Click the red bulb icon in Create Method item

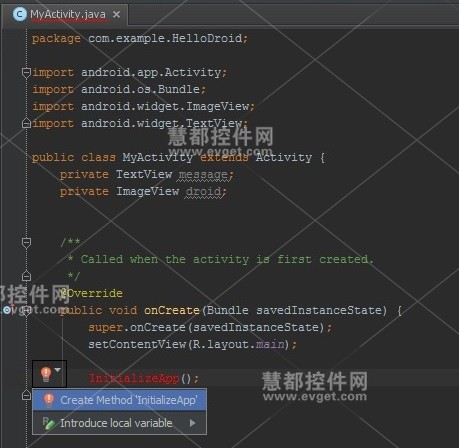pyautogui.click(x=49, y=399)
